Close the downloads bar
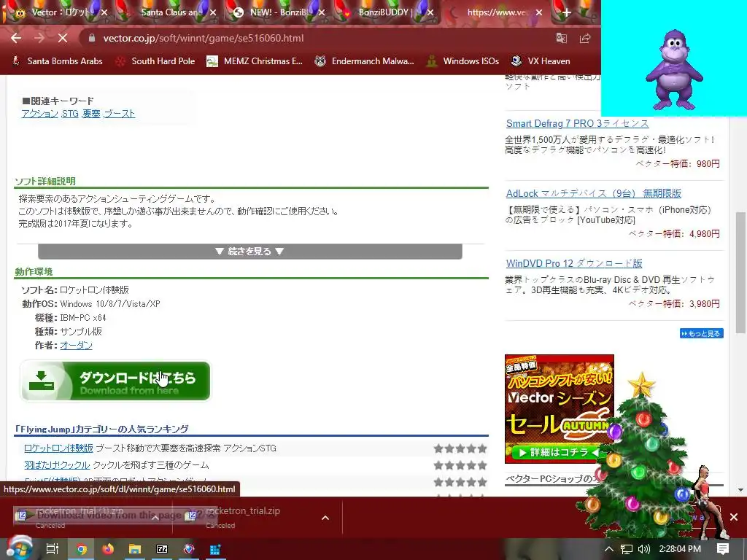Image resolution: width=747 pixels, height=560 pixels. 734,517
